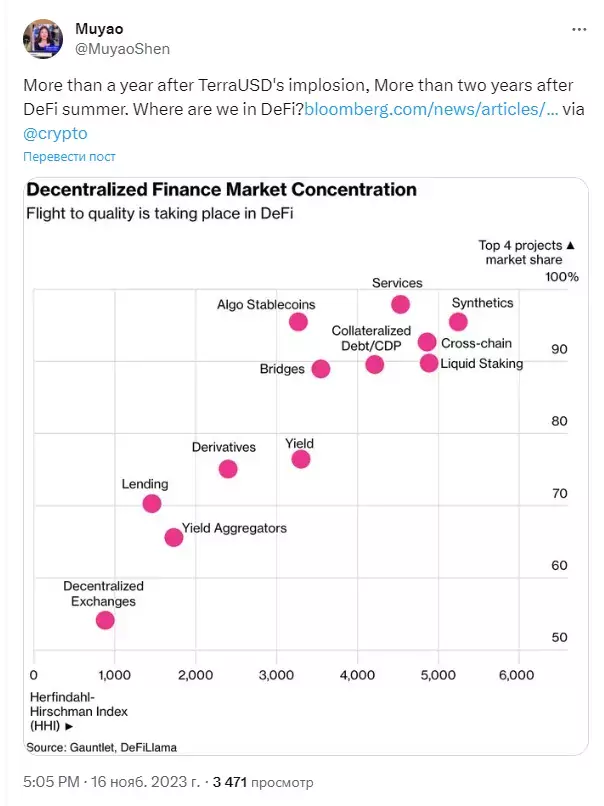This screenshot has width=604, height=806.
Task: Click the post timestamp 5:05 PM
Action: pos(51,782)
